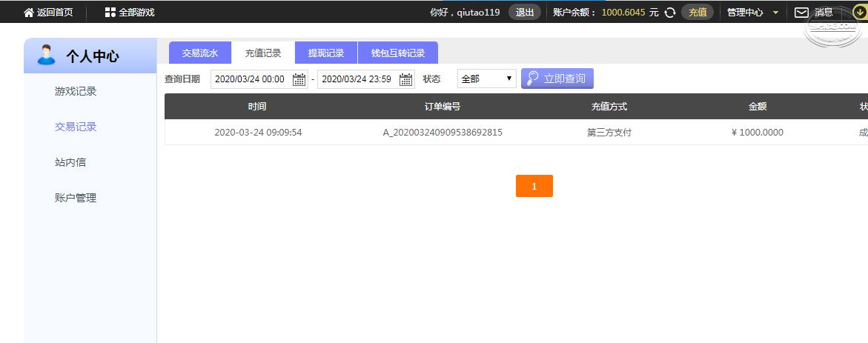Switch to the 交易流水 tab
The width and height of the screenshot is (868, 343).
(200, 53)
